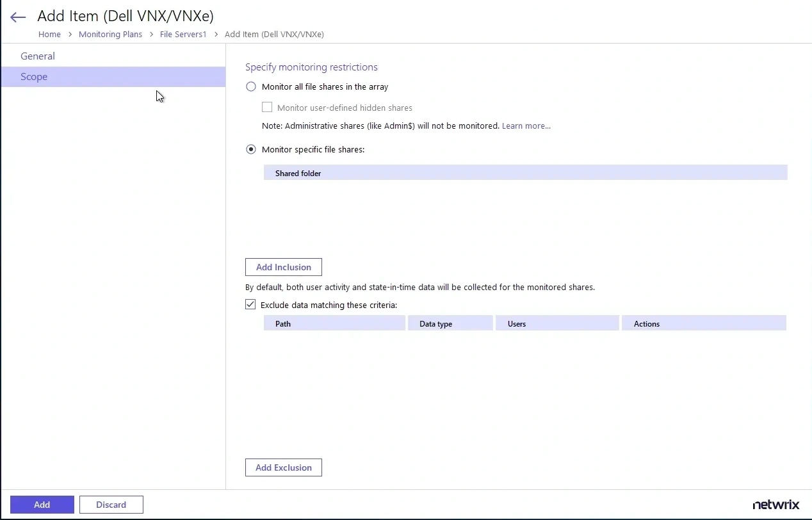Screen dimensions: 812x520
Task: Click the Netwrix logo
Action: click(775, 505)
